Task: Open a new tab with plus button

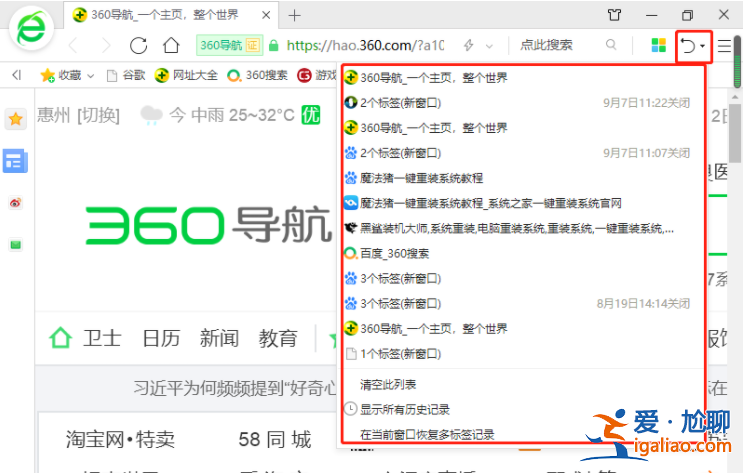Action: coord(295,16)
